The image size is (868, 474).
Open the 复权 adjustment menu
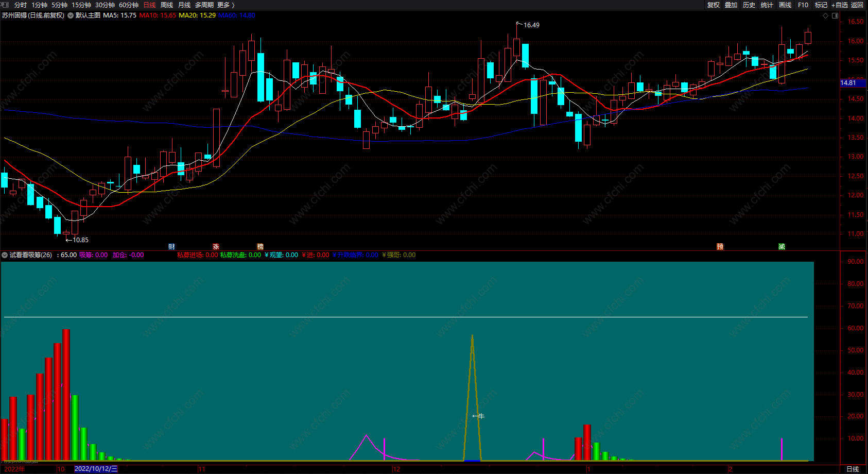tap(714, 5)
